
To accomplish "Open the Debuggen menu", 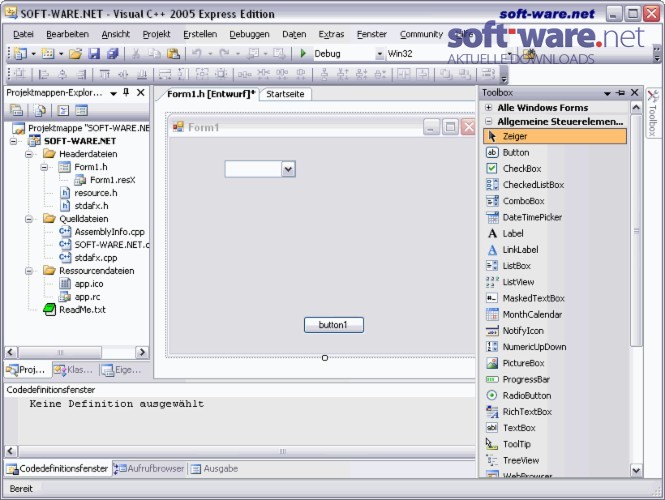I will click(249, 34).
